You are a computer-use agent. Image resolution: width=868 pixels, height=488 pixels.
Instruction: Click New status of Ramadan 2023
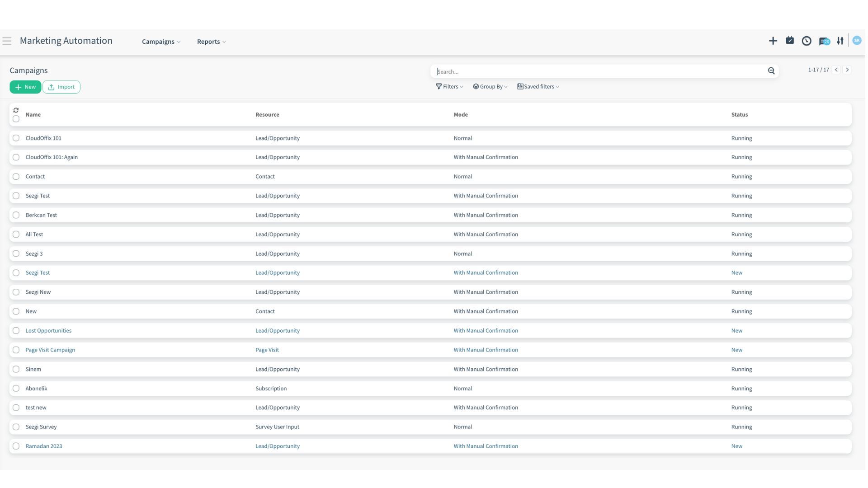point(736,446)
